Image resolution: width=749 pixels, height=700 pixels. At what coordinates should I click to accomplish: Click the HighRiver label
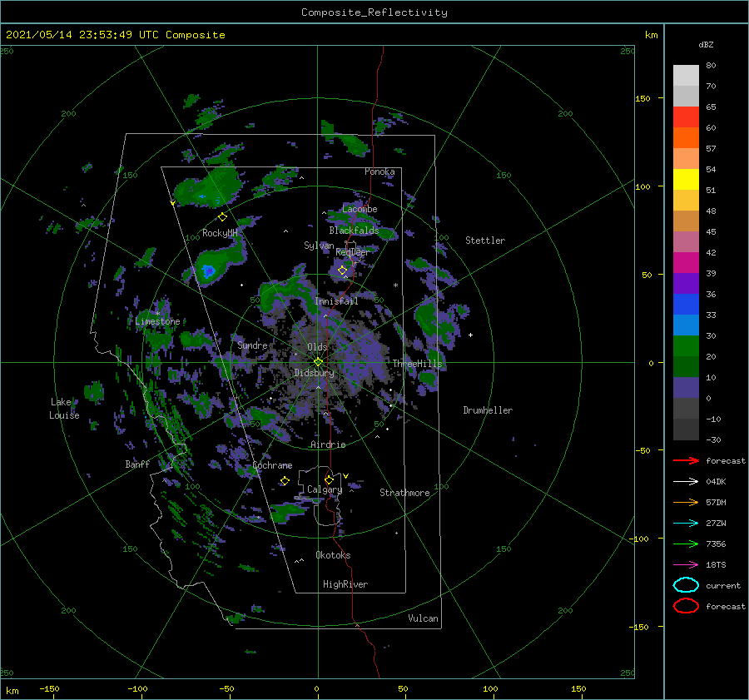(x=345, y=584)
